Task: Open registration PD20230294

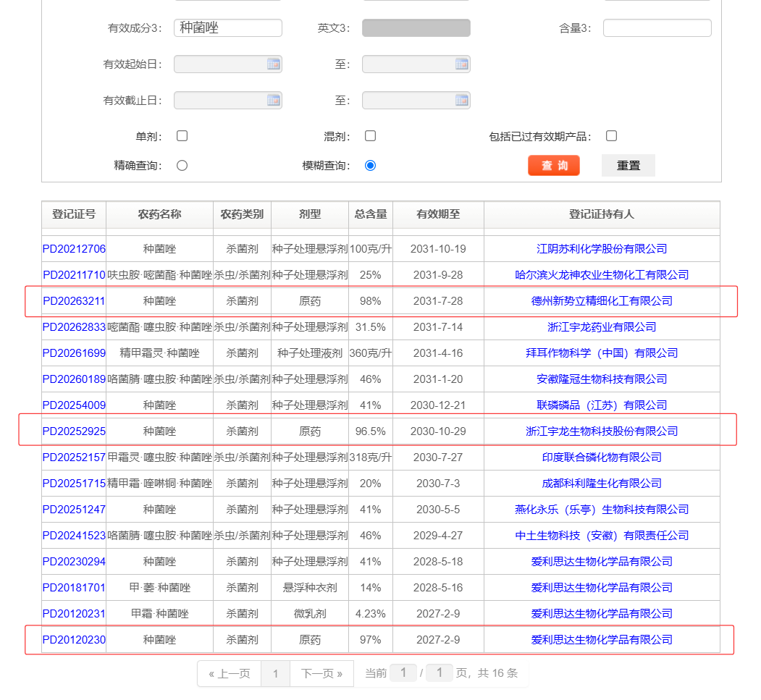Action: click(x=74, y=562)
